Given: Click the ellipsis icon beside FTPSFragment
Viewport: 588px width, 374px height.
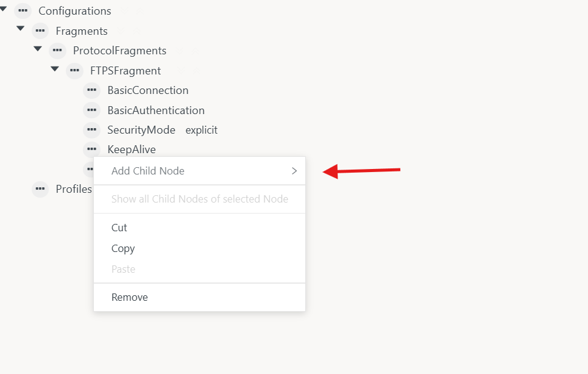Looking at the screenshot, I should (74, 71).
